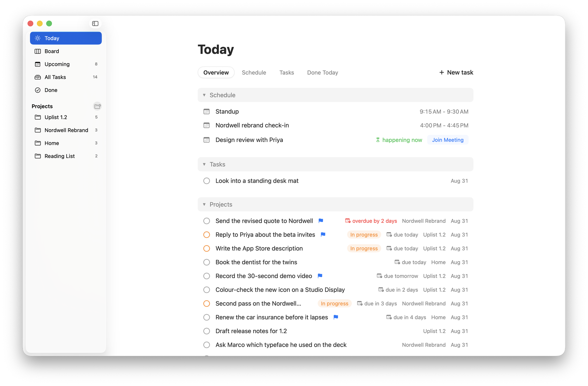Click Ask Marco which typeface task text

[281, 345]
